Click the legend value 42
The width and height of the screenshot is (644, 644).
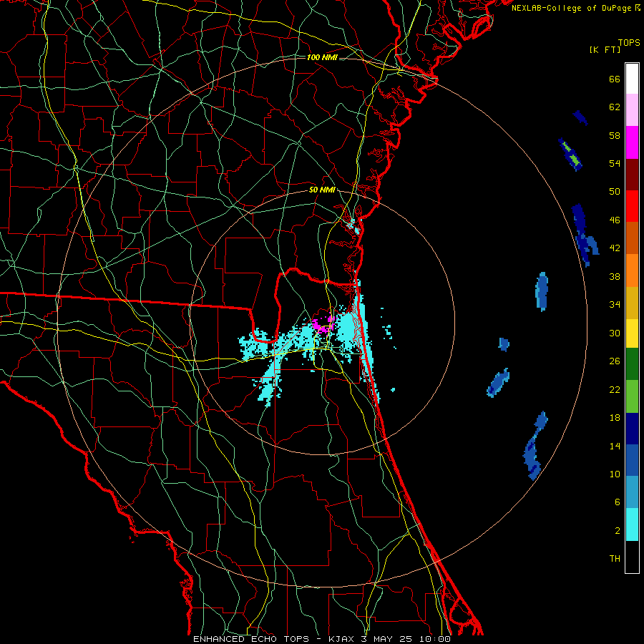[x=615, y=248]
